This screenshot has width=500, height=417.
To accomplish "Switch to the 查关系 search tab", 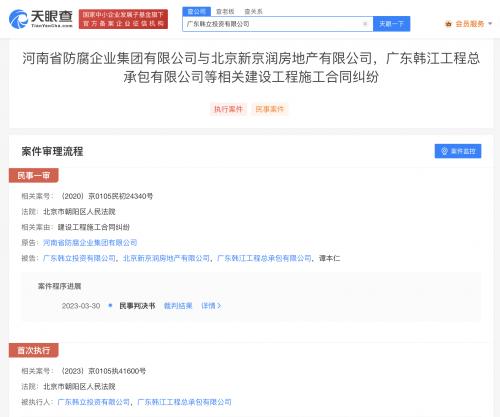I will [253, 11].
